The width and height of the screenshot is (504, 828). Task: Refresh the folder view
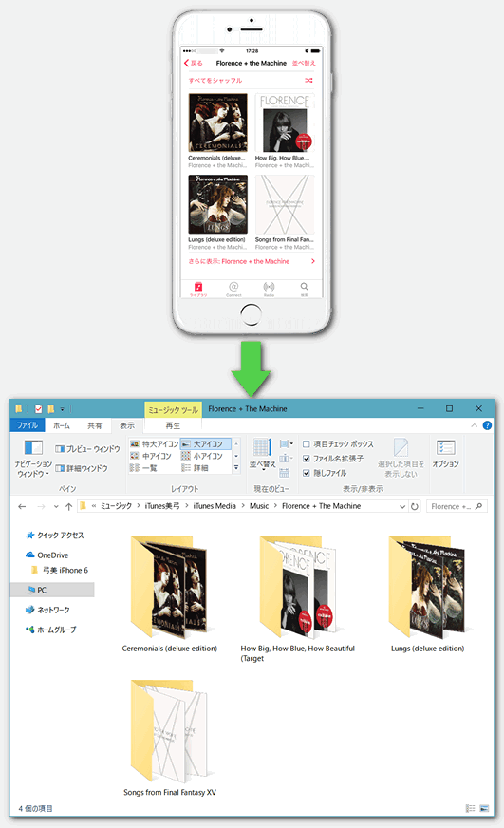click(415, 506)
